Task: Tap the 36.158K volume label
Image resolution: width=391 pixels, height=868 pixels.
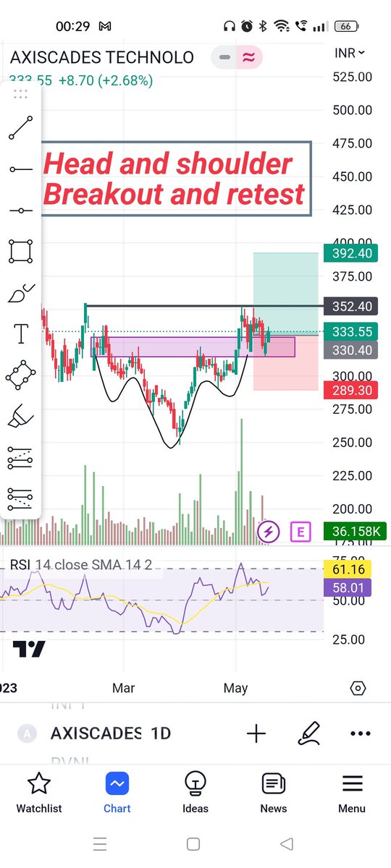Action: [355, 532]
